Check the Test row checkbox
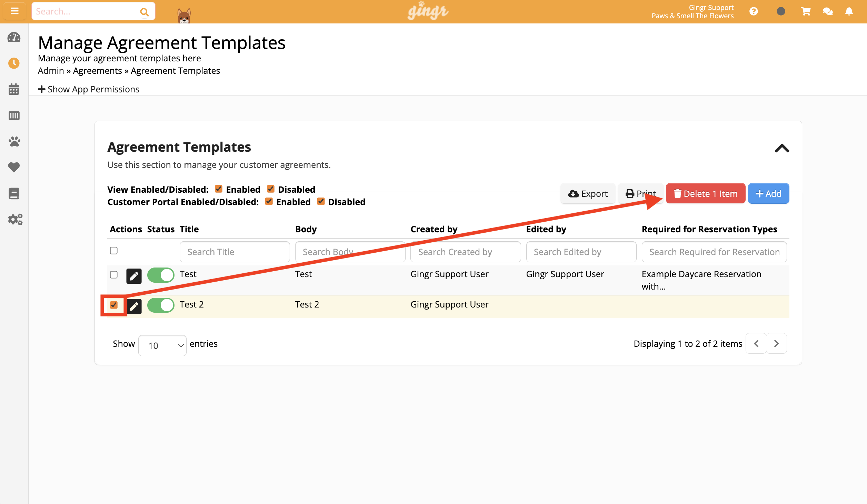Image resolution: width=867 pixels, height=504 pixels. 114,275
